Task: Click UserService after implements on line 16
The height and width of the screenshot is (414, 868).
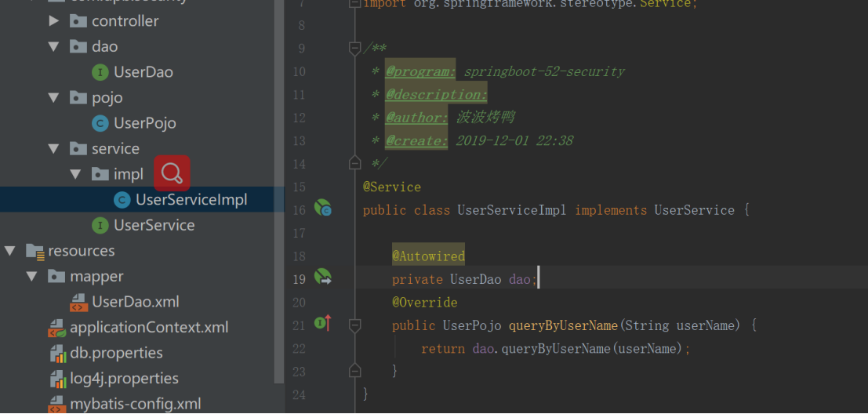Action: pyautogui.click(x=694, y=210)
